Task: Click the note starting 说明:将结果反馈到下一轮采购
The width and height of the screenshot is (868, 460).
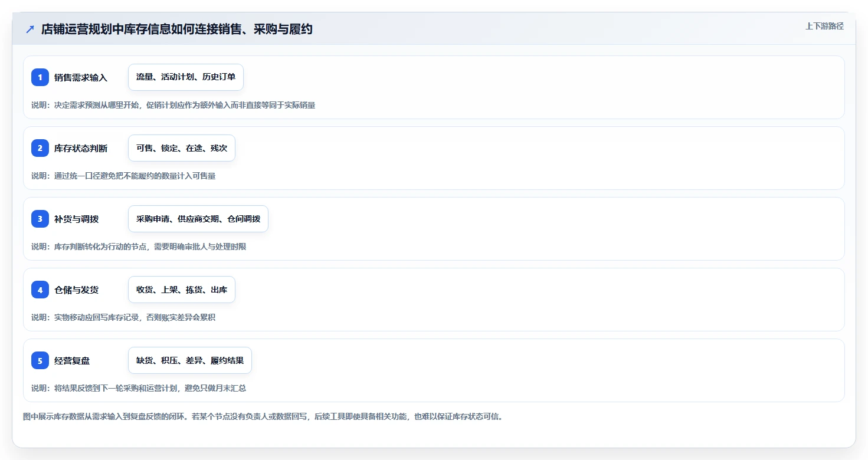Action: (x=139, y=388)
